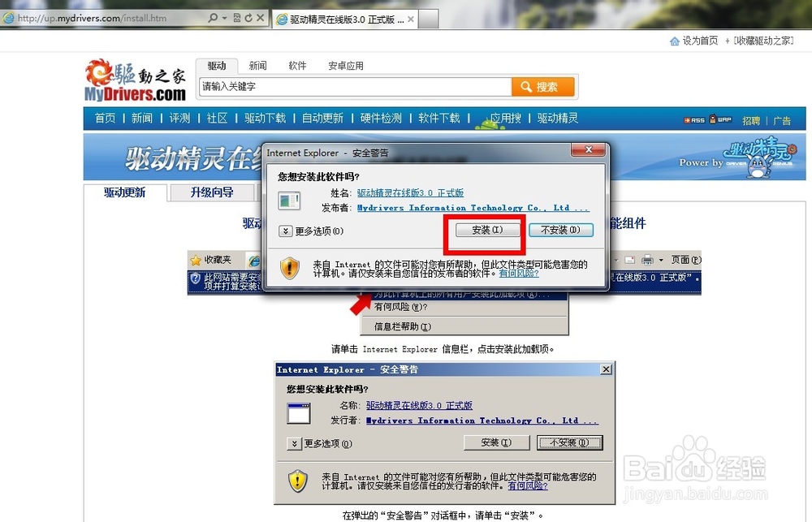
Task: Open 硬件检测 in the navigation bar
Action: coord(381,118)
